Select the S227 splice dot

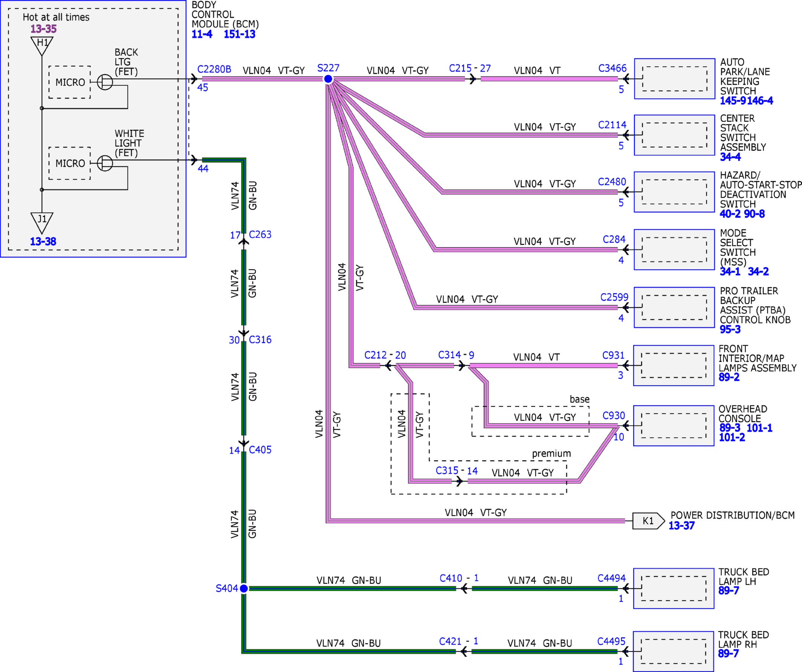[328, 79]
